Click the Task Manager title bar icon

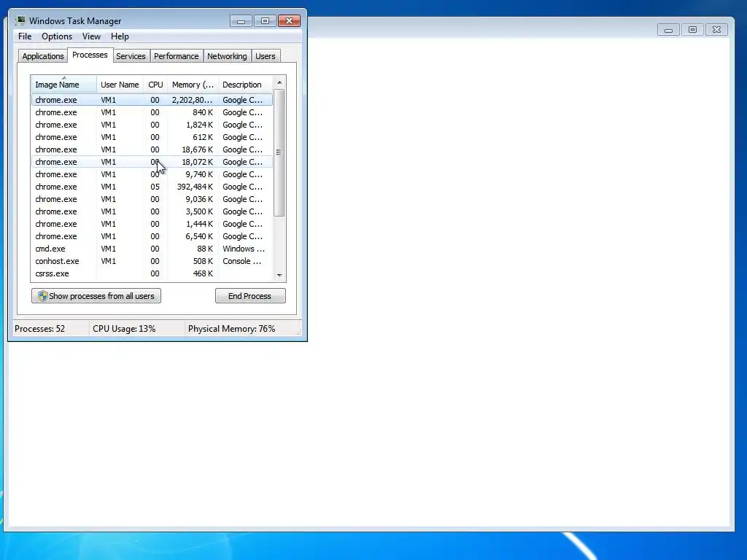pyautogui.click(x=20, y=20)
